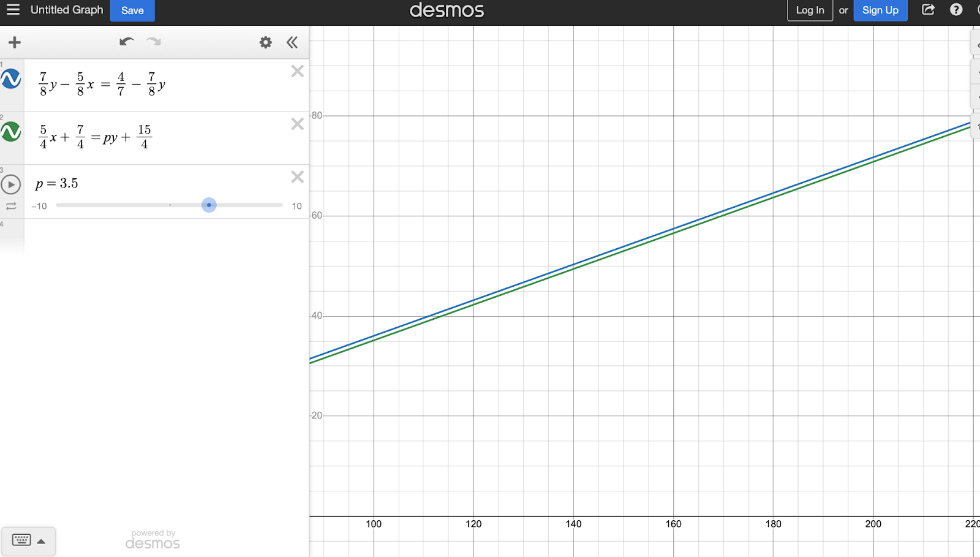
Task: Click the second equation 5/4x + 7/4
Action: 95,137
